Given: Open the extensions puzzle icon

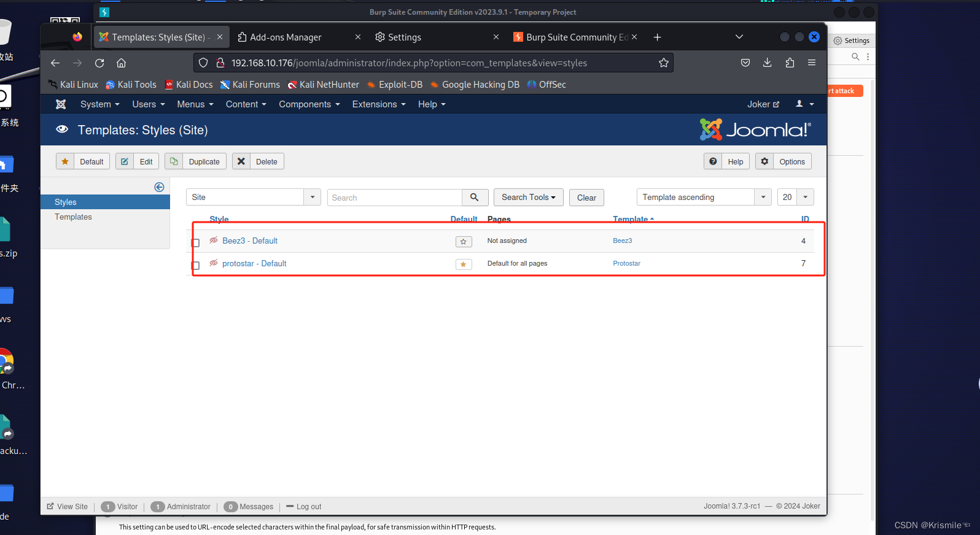Looking at the screenshot, I should coord(790,63).
